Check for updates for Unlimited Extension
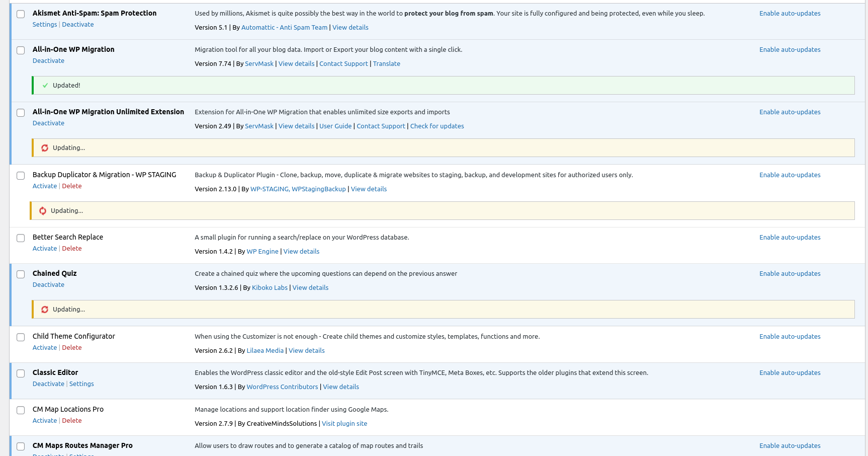 point(437,126)
